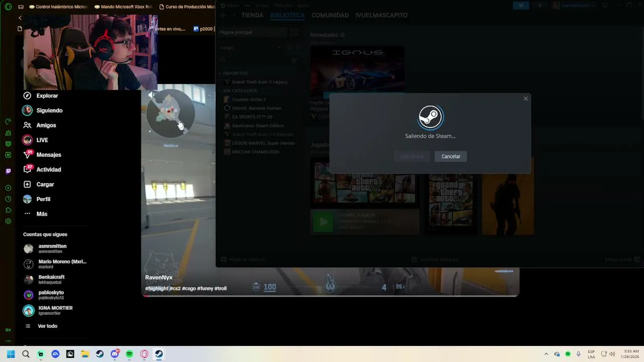This screenshot has height=362, width=644.
Task: Click the Metálica sound label
Action: pos(171,146)
